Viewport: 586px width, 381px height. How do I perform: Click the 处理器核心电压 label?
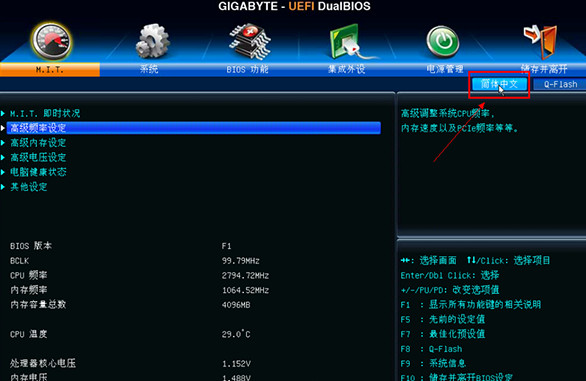click(43, 363)
